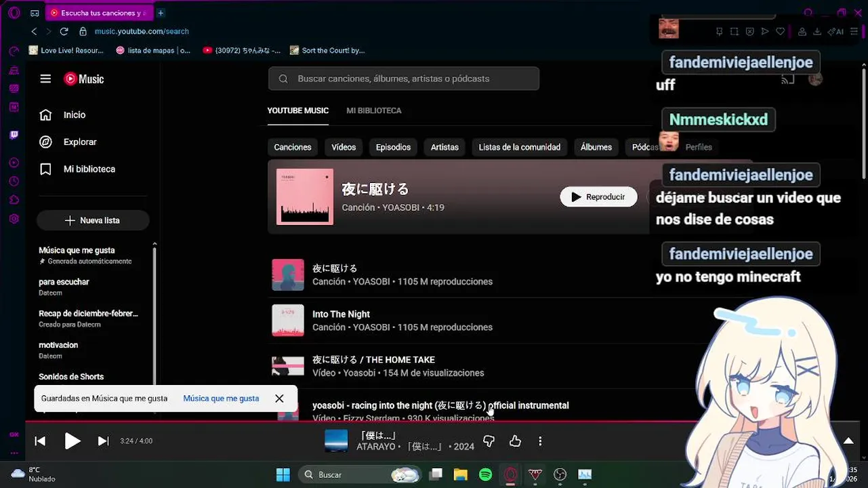
Task: Open the Música que me gusta toast link
Action: [x=221, y=399]
